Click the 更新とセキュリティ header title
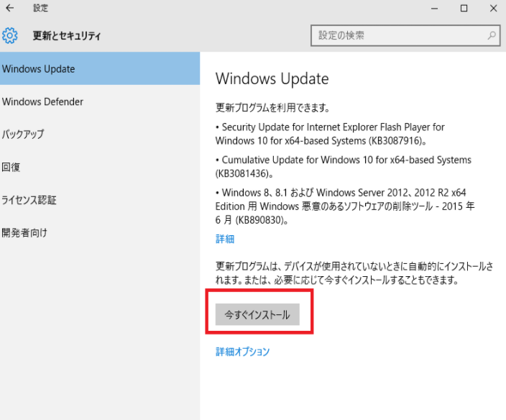 (67, 35)
